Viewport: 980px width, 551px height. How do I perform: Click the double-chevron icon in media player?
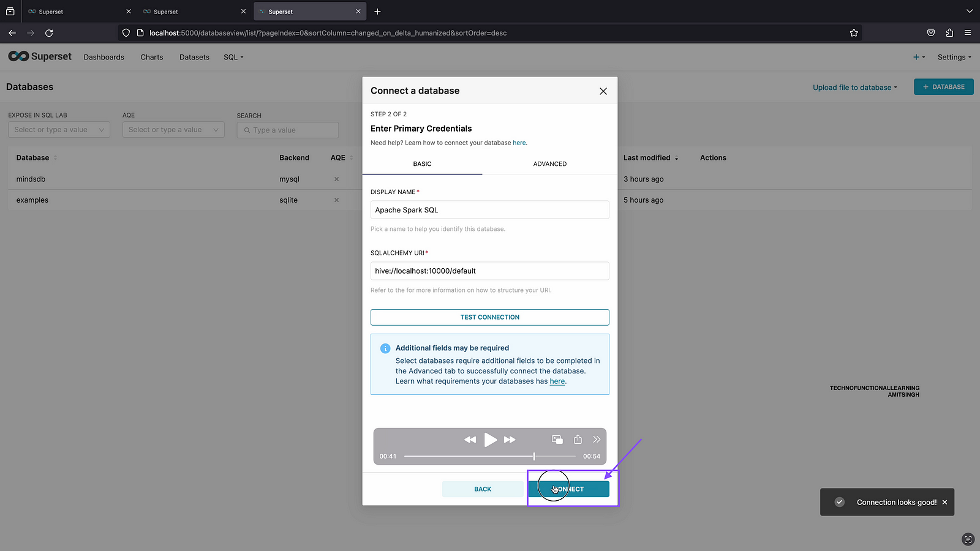click(x=597, y=440)
